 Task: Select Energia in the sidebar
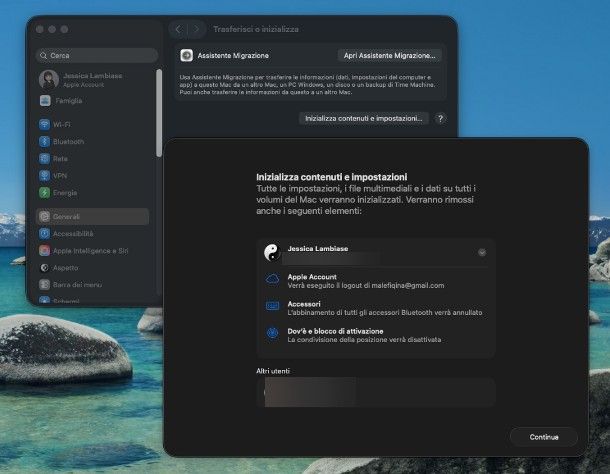pyautogui.click(x=93, y=193)
